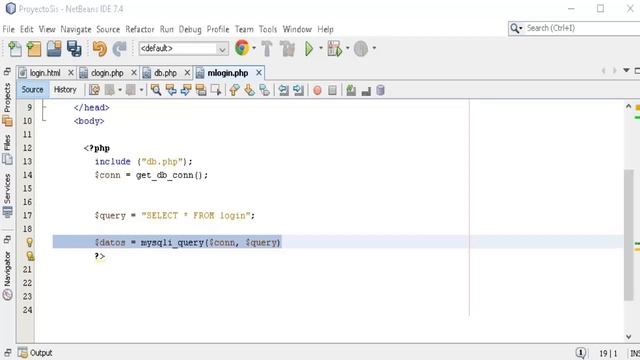Click the Profile Project icon
The image size is (640, 360).
(x=360, y=49)
